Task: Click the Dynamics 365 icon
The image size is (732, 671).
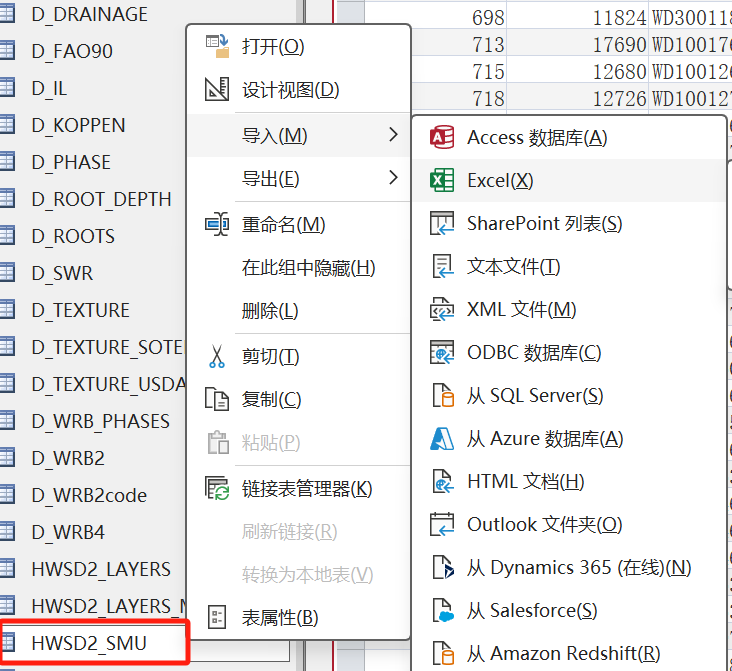Action: click(443, 567)
